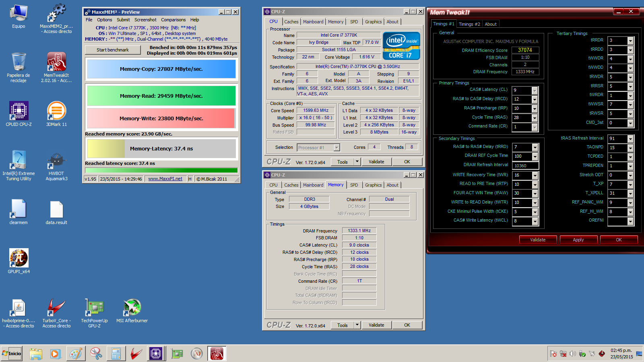
Task: Open the GPUPI_x64 desktop icon
Action: tap(19, 261)
